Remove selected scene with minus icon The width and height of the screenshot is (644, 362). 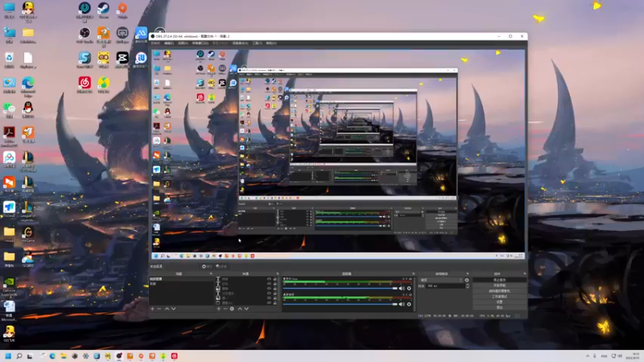point(159,309)
